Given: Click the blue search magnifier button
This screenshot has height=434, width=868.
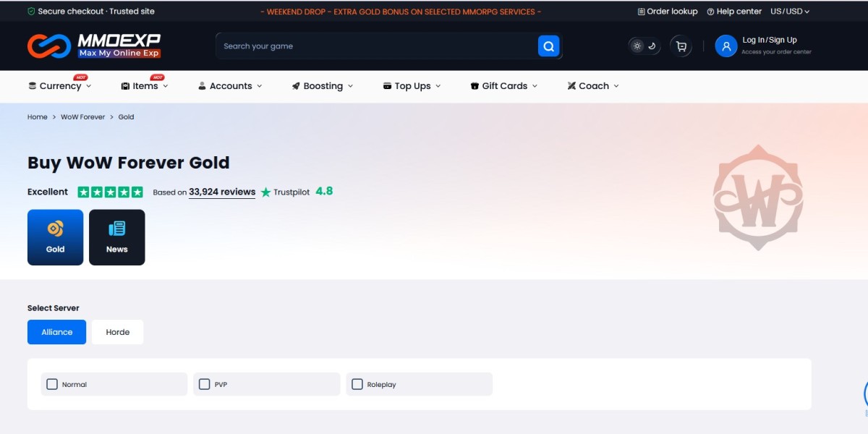Looking at the screenshot, I should (548, 46).
